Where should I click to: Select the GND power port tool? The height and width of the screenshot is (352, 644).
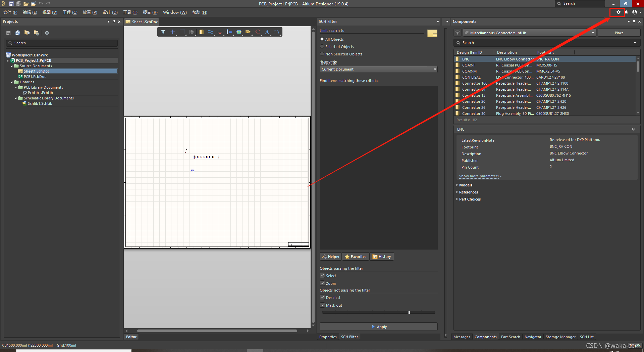coord(220,32)
